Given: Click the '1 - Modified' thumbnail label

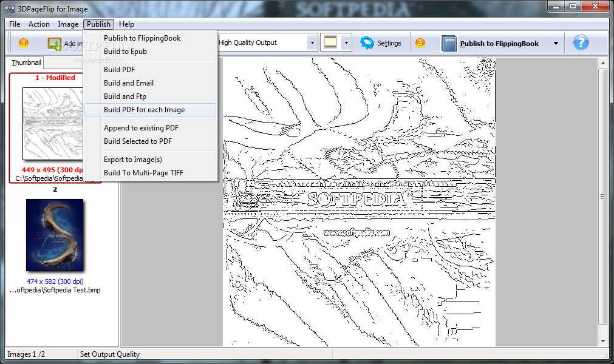Looking at the screenshot, I should coord(55,78).
